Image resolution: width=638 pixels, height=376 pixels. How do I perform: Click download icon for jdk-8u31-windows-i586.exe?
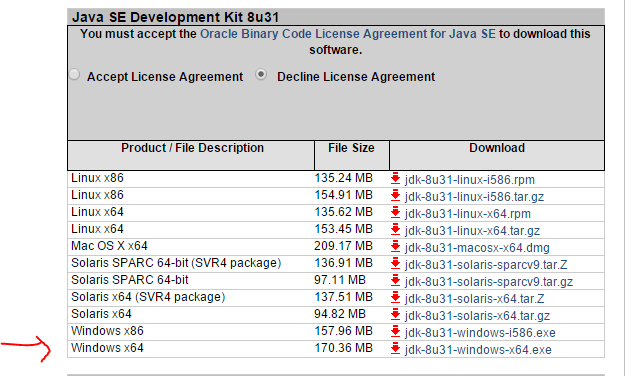[x=395, y=332]
